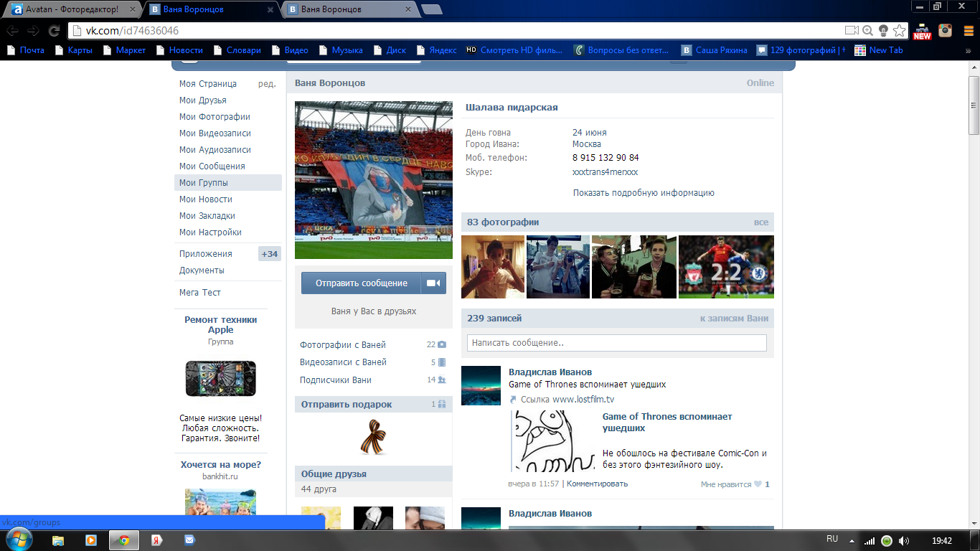This screenshot has height=551, width=980.
Task: Open the profile stadium photo
Action: coord(374,179)
